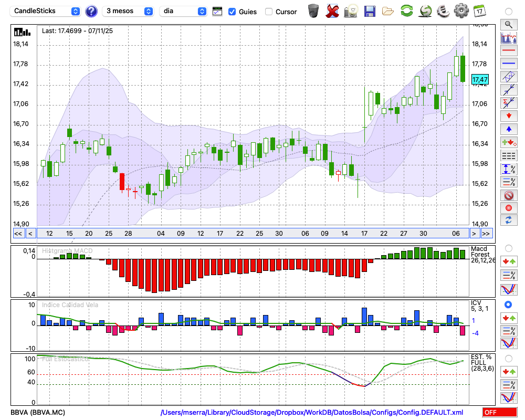Select the radio button beside Macd Forest panel
525x420 pixels.
pyautogui.click(x=508, y=248)
